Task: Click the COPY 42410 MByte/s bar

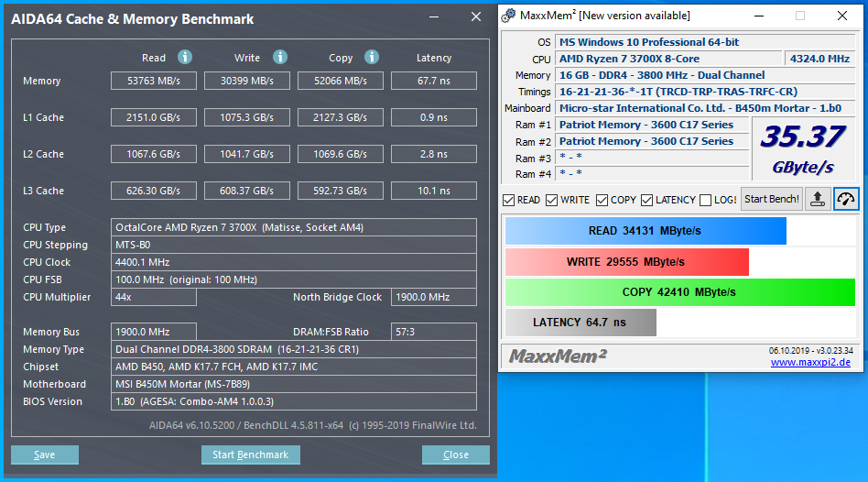Action: pos(679,292)
